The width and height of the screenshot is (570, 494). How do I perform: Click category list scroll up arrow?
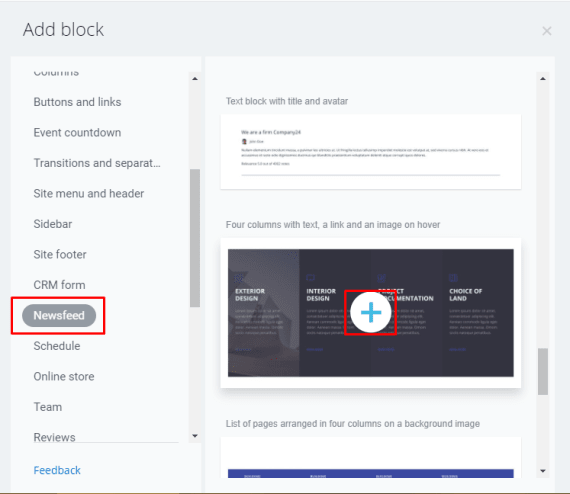click(195, 79)
